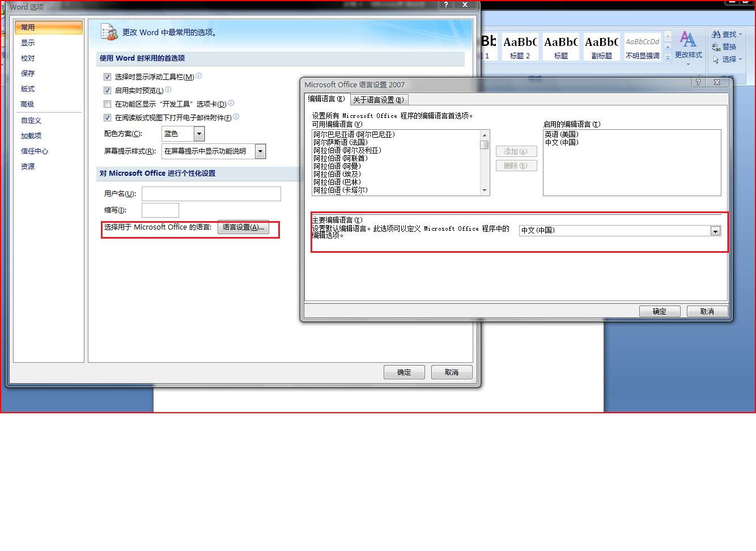Open the 屏幕提示样式 dropdown
This screenshot has width=756, height=551.
[214, 151]
